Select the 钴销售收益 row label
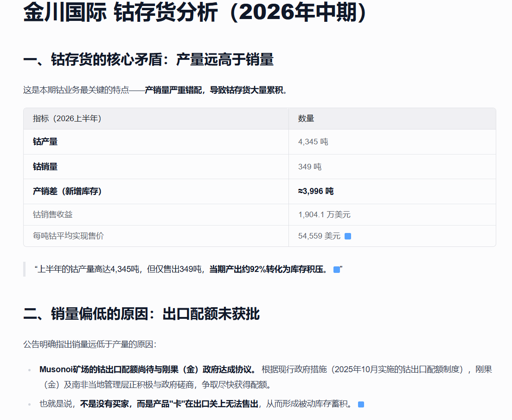This screenshot has height=420, width=512. (x=52, y=214)
